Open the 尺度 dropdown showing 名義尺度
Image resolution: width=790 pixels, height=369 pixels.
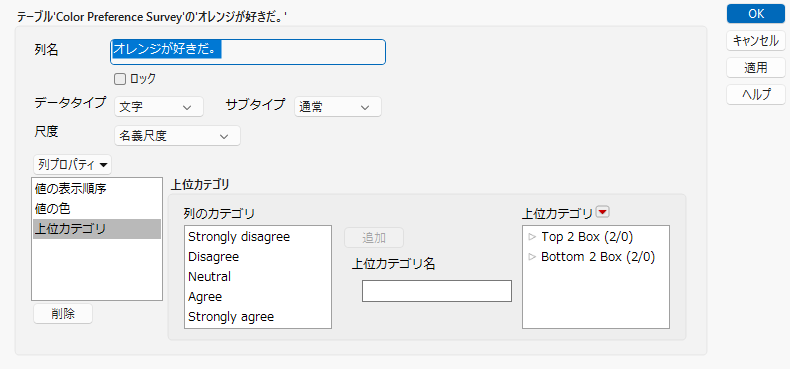[177, 136]
